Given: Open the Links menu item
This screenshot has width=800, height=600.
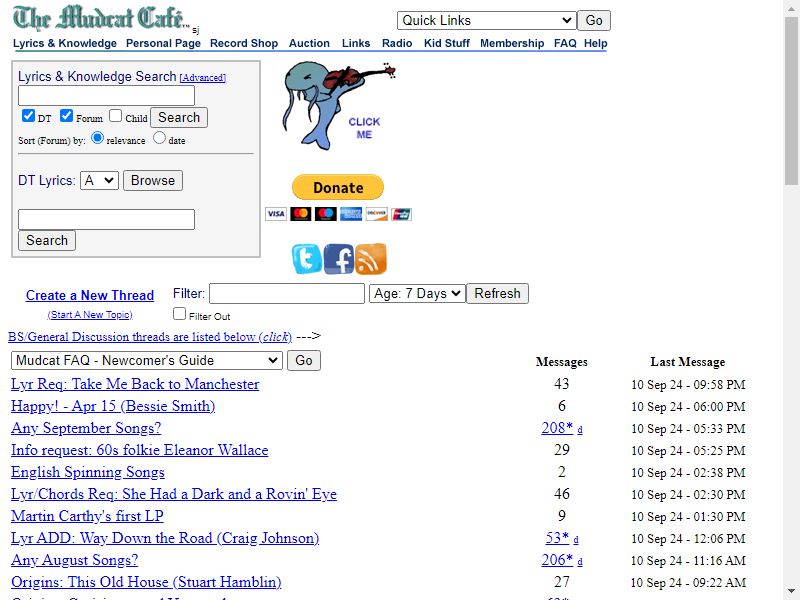Looking at the screenshot, I should [x=356, y=43].
